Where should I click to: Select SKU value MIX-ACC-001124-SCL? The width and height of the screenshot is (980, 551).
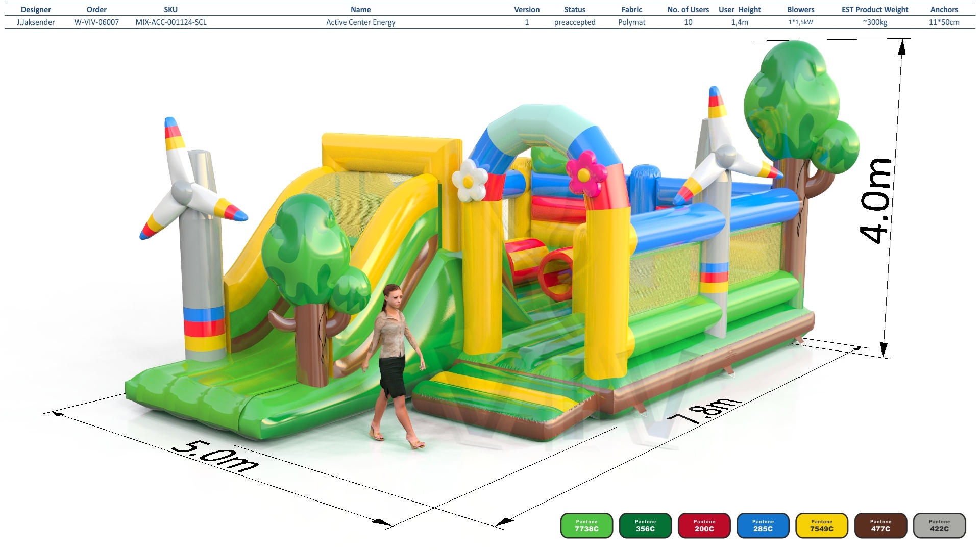(171, 22)
